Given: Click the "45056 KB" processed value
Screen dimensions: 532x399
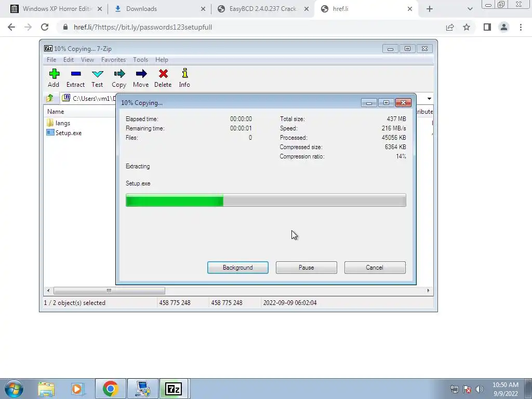Looking at the screenshot, I should [394, 137].
